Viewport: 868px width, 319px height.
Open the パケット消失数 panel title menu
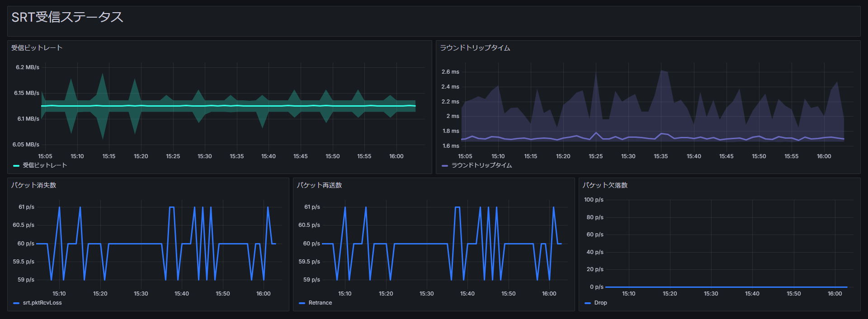click(34, 185)
